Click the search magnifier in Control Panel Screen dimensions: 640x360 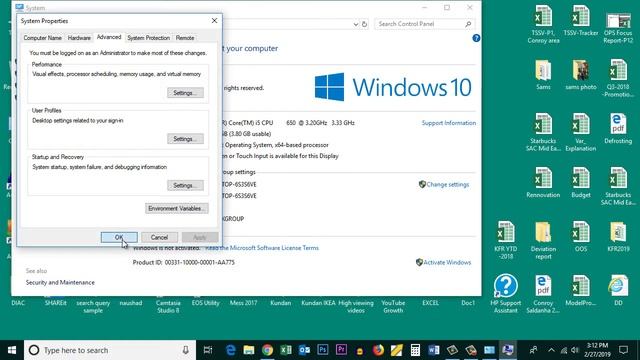click(x=468, y=24)
